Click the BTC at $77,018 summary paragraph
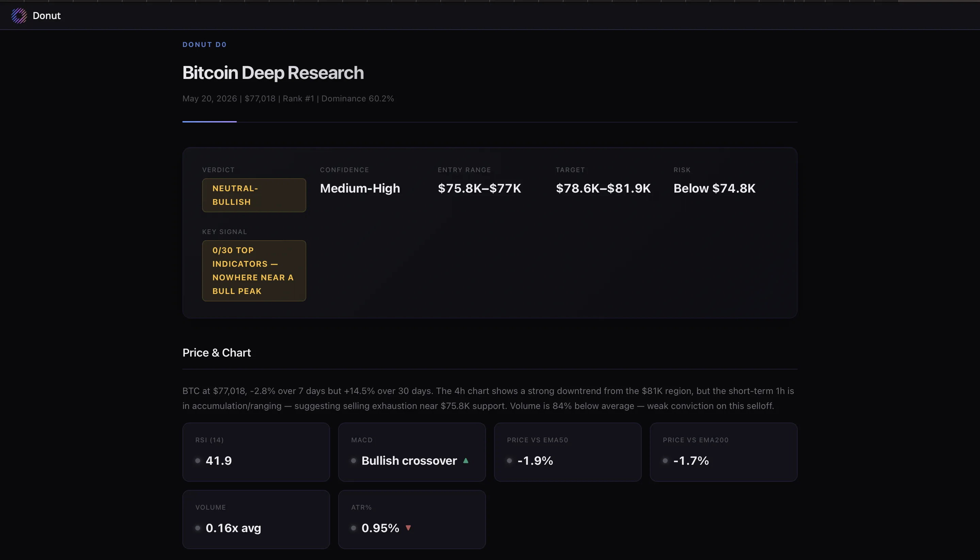 tap(488, 398)
